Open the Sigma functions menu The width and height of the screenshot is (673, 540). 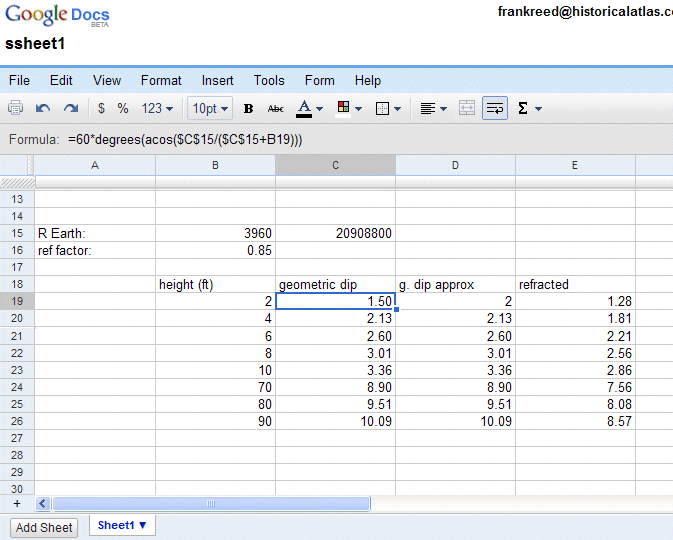click(x=529, y=108)
